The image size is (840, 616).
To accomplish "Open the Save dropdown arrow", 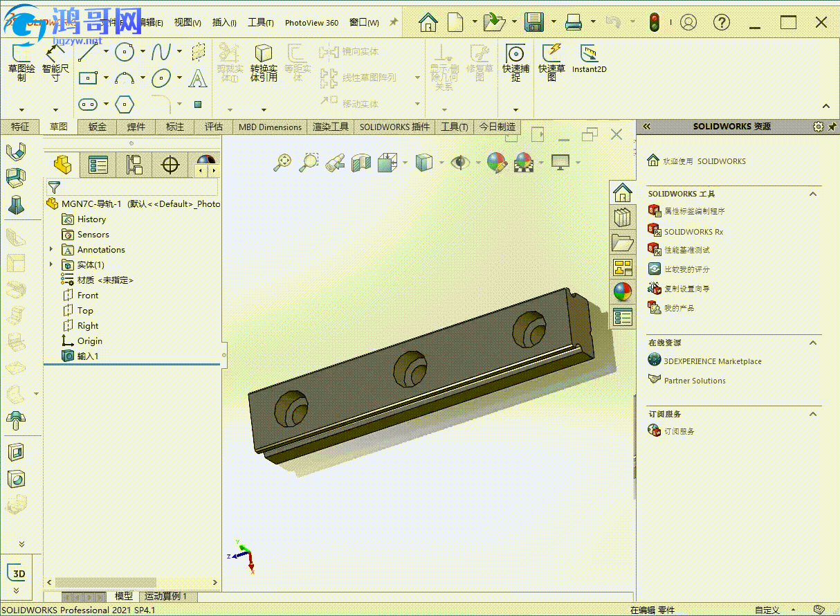I will tap(554, 22).
